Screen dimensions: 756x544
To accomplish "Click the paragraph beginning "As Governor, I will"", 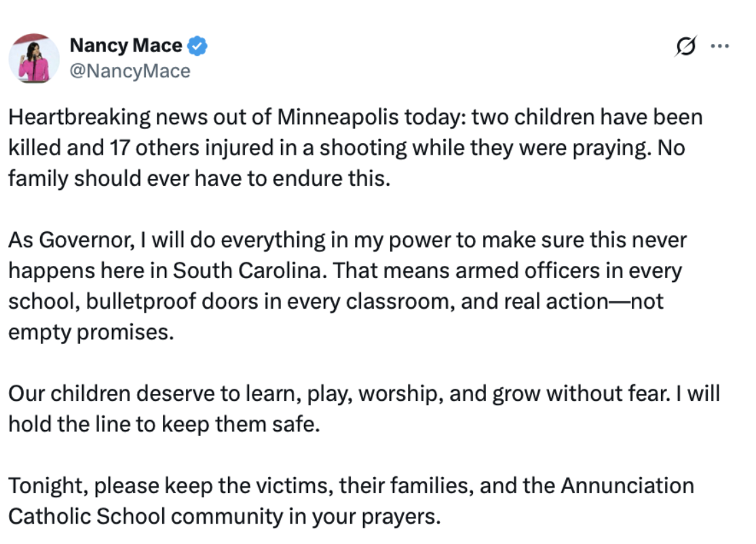I will (347, 285).
